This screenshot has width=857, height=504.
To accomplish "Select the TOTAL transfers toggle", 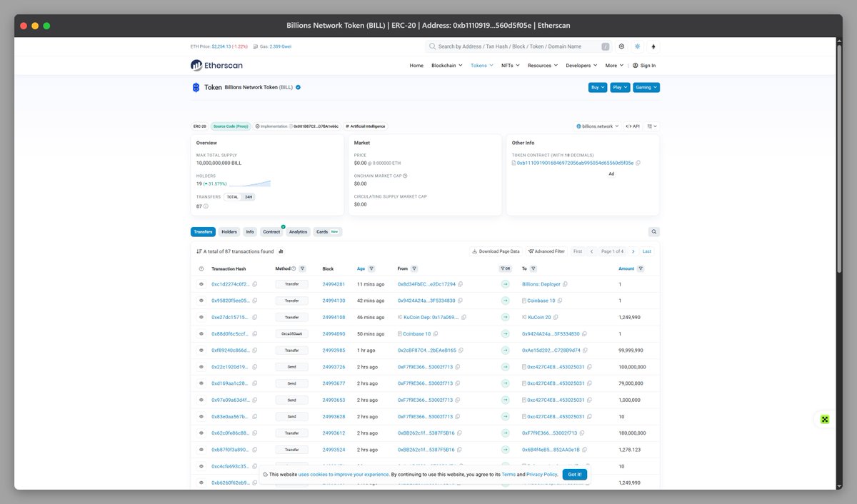I will pos(232,196).
